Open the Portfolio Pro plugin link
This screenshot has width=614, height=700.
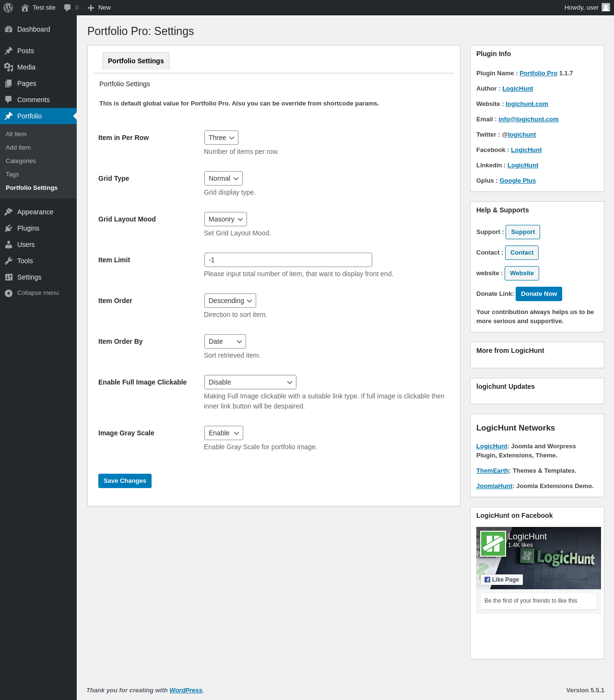538,73
